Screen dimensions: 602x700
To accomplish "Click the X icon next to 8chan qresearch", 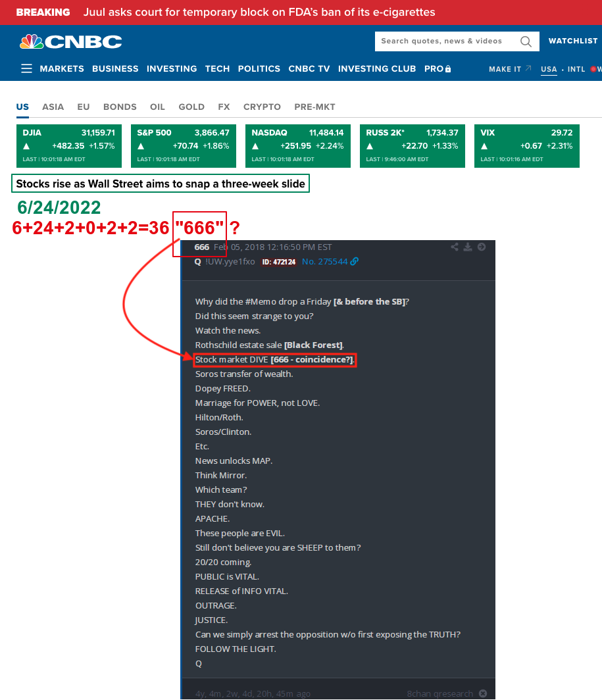I will pos(483,693).
